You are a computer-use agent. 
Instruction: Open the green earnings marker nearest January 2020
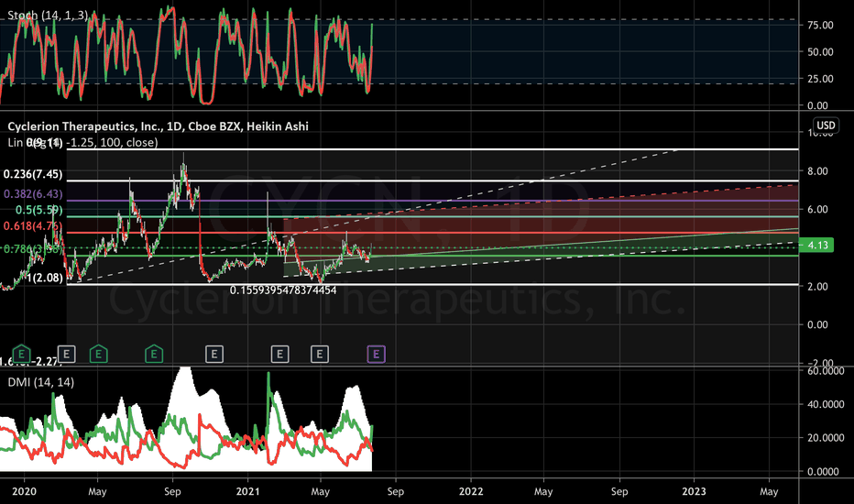click(x=21, y=354)
